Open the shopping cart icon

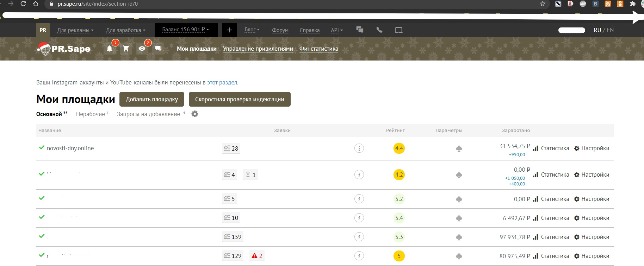(x=126, y=49)
